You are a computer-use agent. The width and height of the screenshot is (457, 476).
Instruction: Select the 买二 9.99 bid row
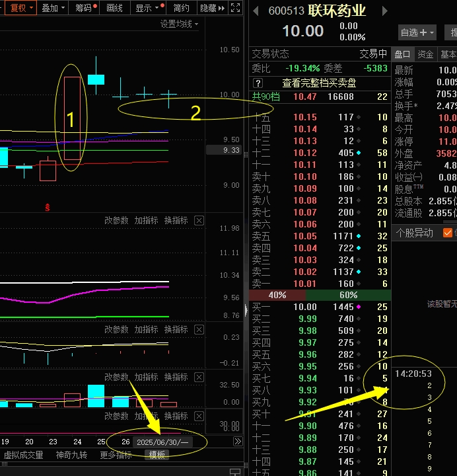[x=320, y=319]
